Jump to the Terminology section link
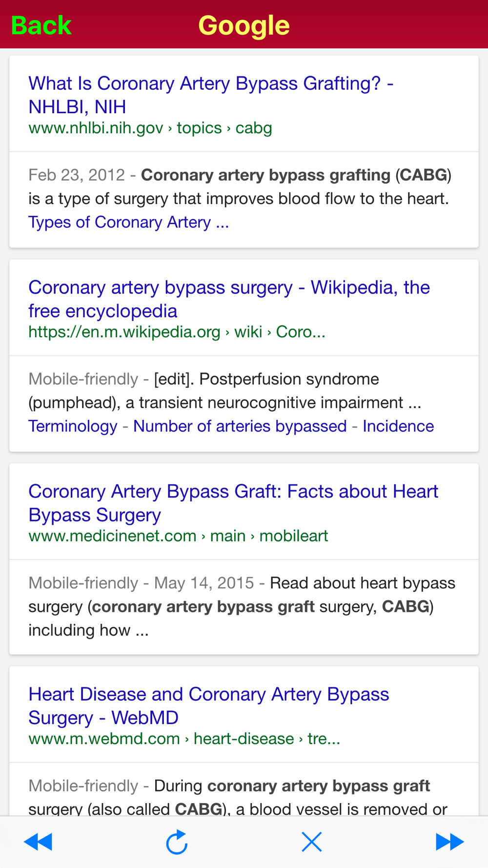 point(73,426)
